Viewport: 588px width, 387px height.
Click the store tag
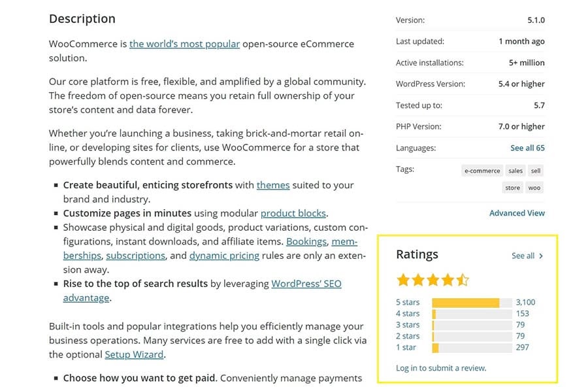(512, 188)
